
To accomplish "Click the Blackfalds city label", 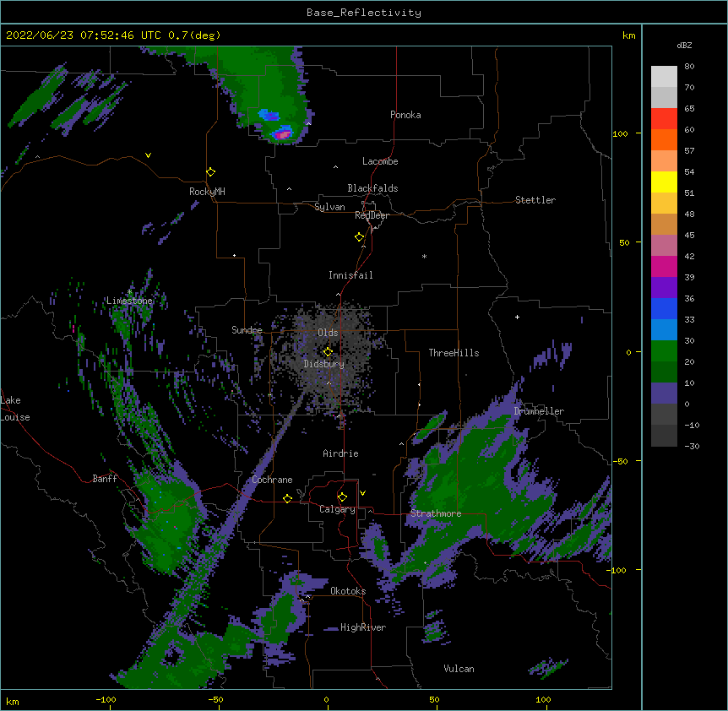I will click(372, 188).
